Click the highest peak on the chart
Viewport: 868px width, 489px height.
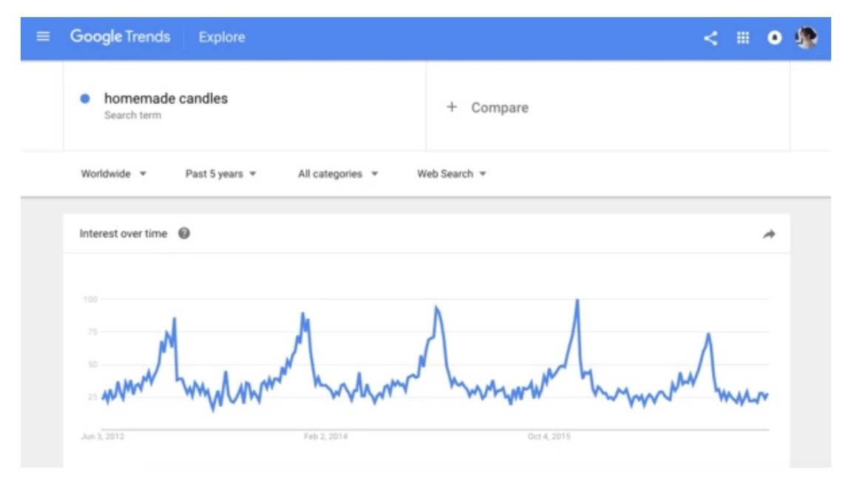(x=577, y=301)
